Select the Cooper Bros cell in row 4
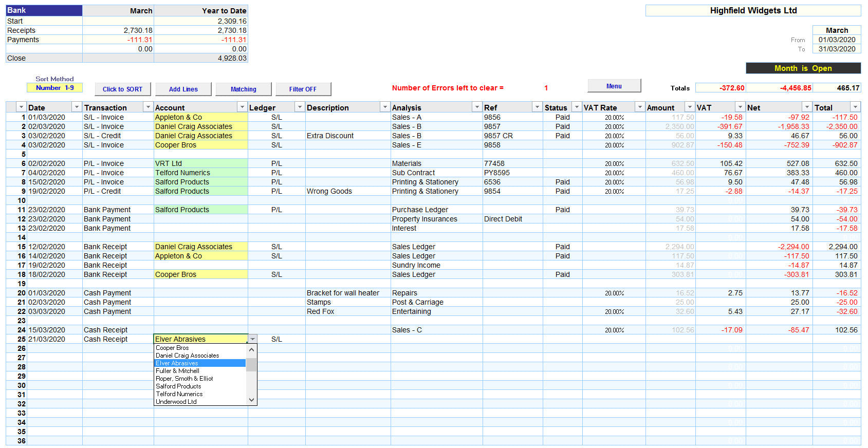The width and height of the screenshot is (868, 448). (201, 145)
